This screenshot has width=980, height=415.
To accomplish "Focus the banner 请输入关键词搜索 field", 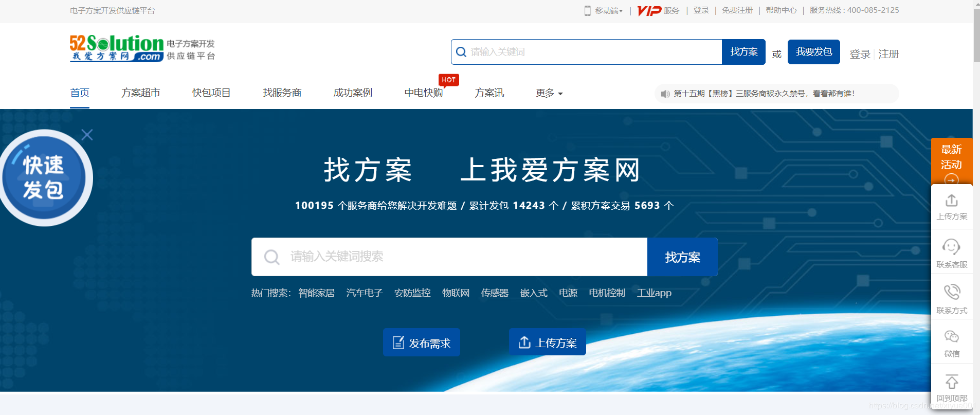I will coord(463,257).
